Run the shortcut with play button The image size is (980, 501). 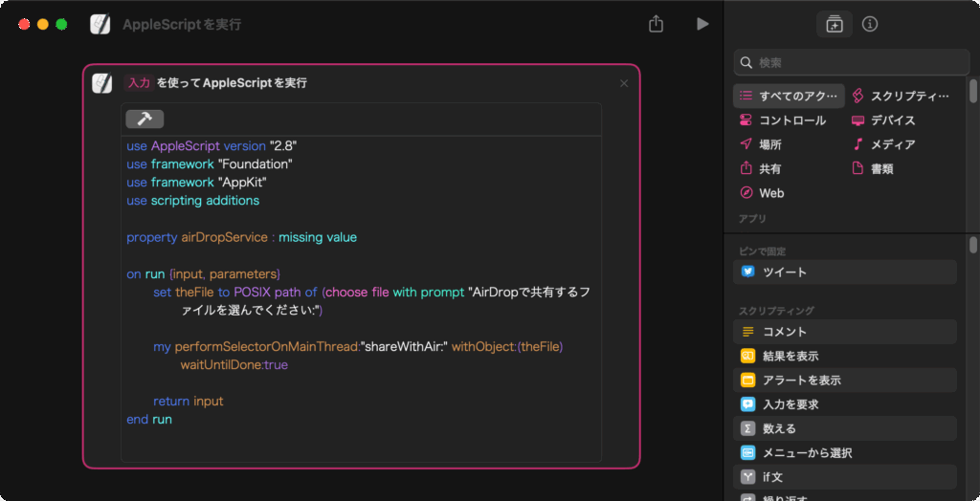point(702,24)
